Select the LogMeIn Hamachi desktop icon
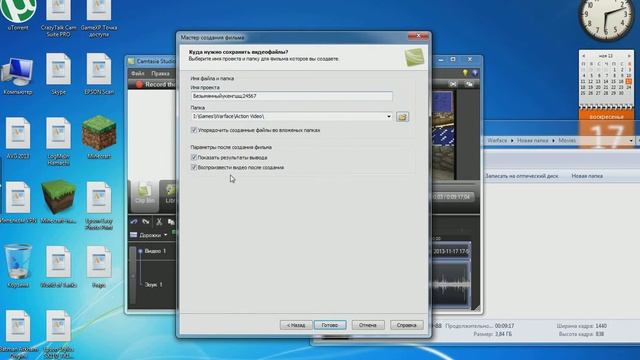640x360 pixels. click(58, 142)
